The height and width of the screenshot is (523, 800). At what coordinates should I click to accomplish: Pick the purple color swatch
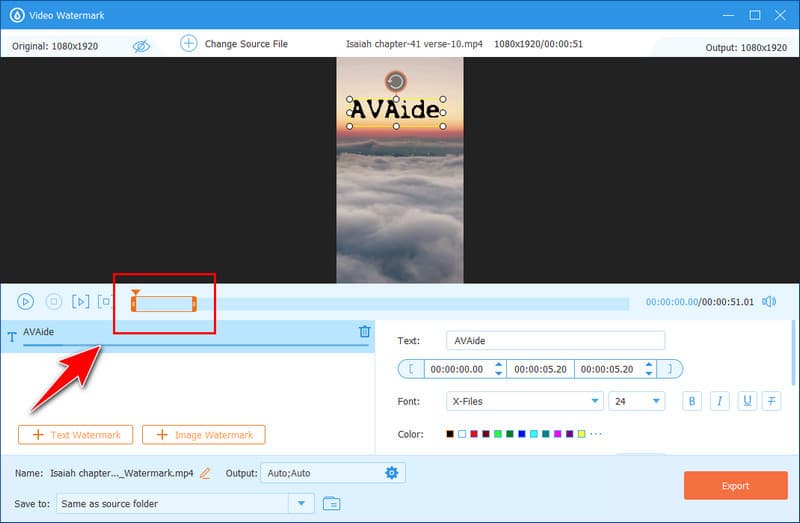pos(569,434)
